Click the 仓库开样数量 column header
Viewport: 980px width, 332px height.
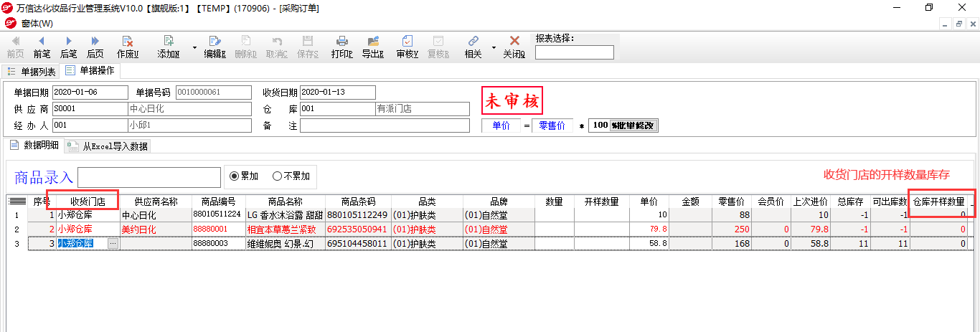(938, 201)
